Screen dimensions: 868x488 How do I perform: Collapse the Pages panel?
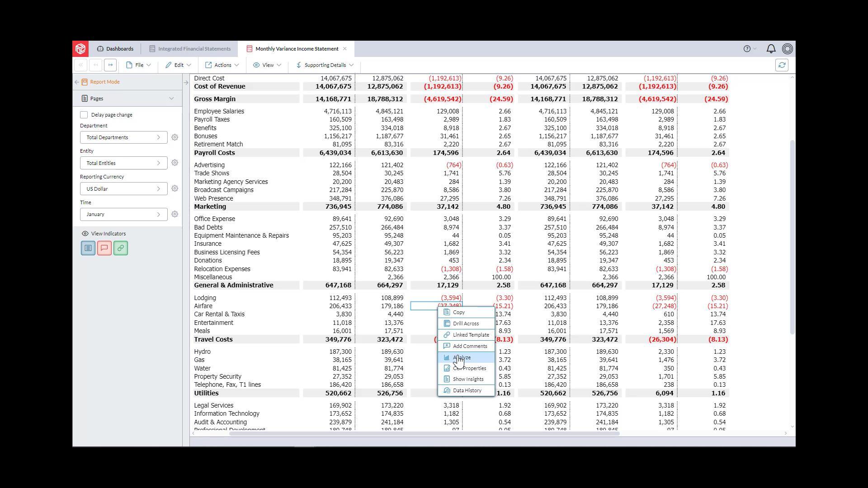(171, 98)
